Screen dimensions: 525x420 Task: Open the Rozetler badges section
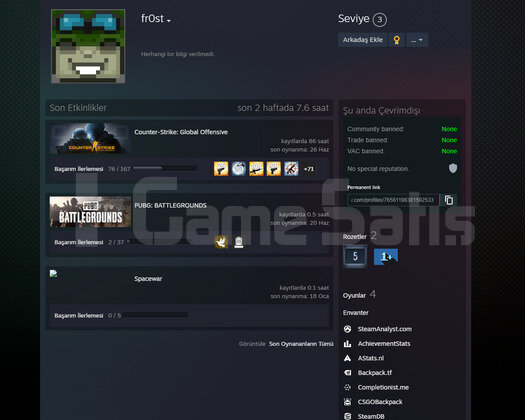point(355,236)
